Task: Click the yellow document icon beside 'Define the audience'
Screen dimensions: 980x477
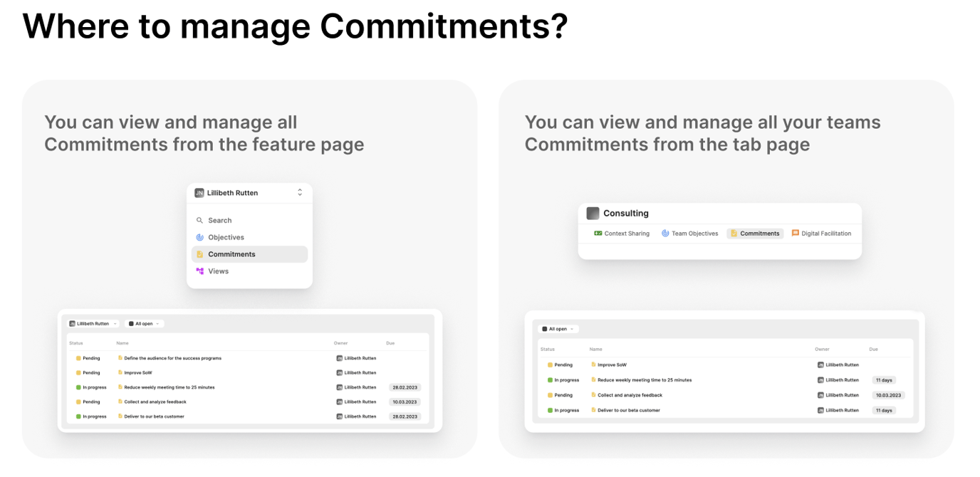Action: [120, 358]
